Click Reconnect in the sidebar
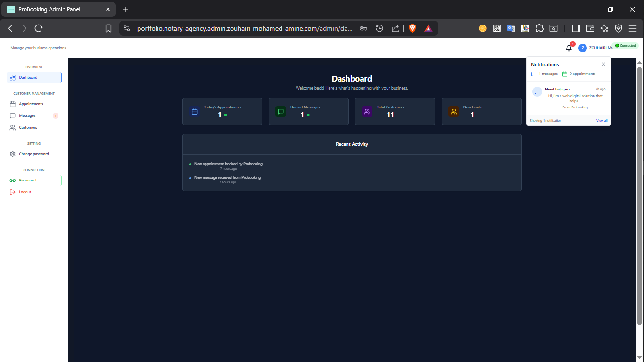This screenshot has width=644, height=362. 26,180
